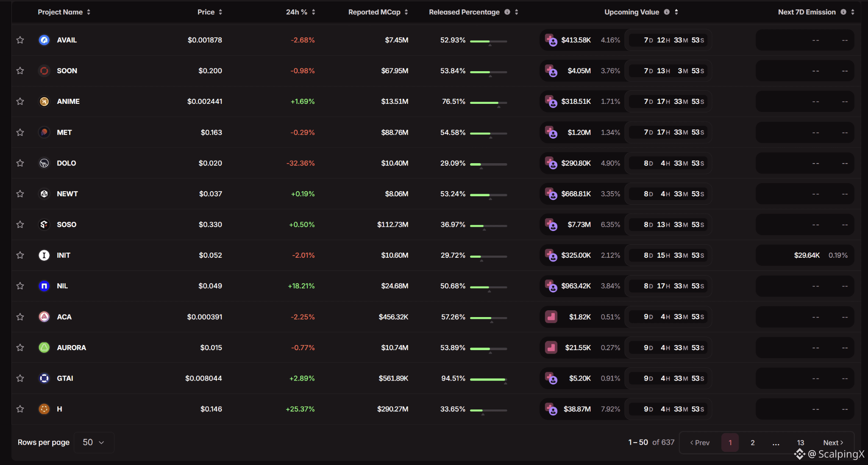
Task: Go to the Next page
Action: [833, 443]
